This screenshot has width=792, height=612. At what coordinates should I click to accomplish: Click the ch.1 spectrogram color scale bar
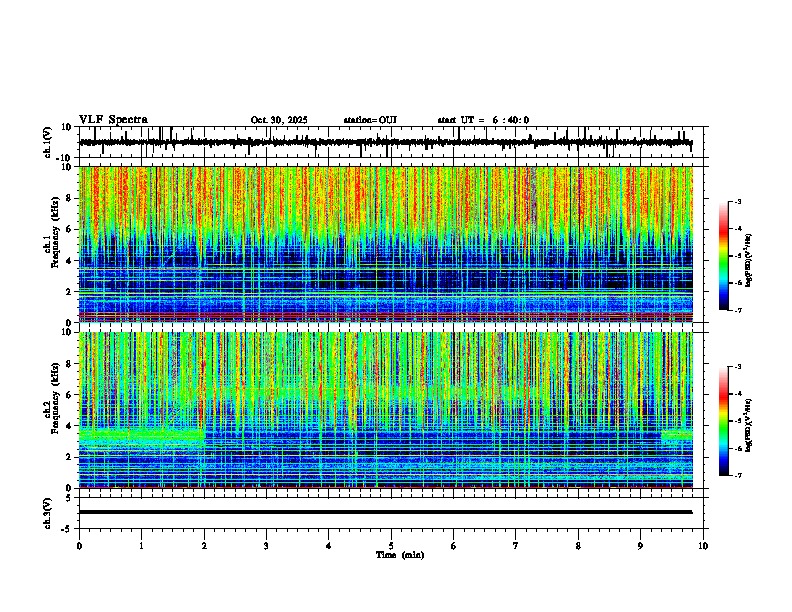(724, 256)
